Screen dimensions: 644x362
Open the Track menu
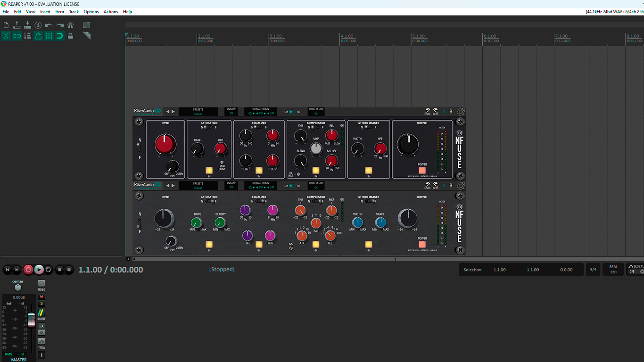click(74, 12)
